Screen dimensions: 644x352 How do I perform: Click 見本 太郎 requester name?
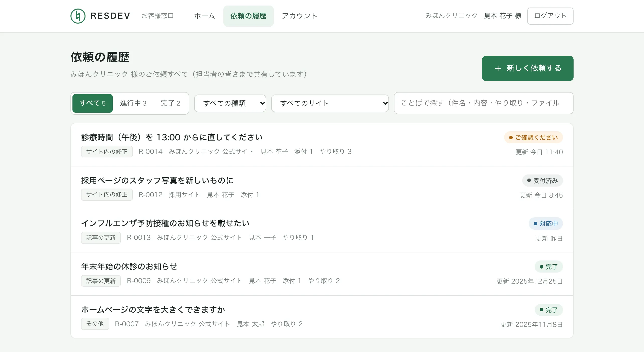click(x=251, y=324)
